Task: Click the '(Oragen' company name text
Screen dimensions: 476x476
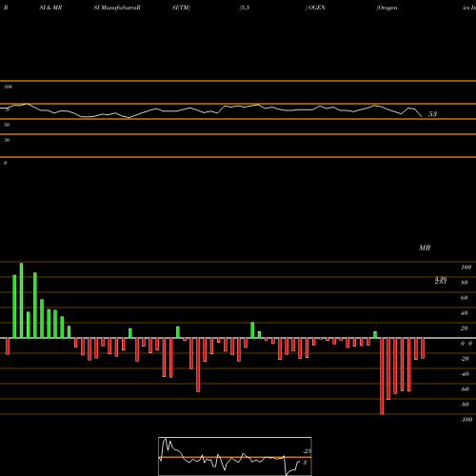Action: [387, 8]
